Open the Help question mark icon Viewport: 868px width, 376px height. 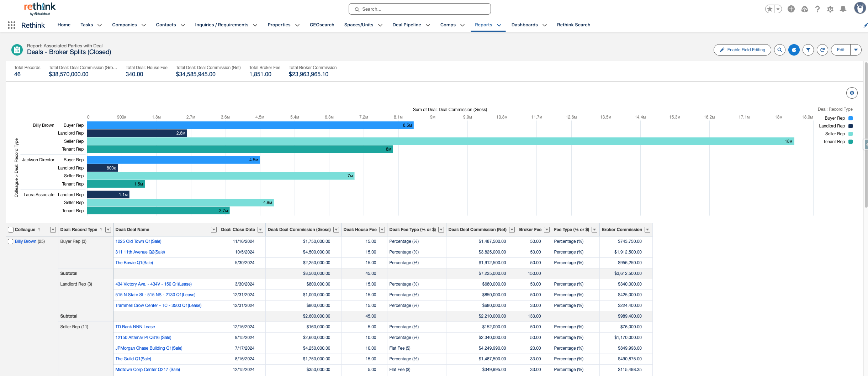point(817,9)
